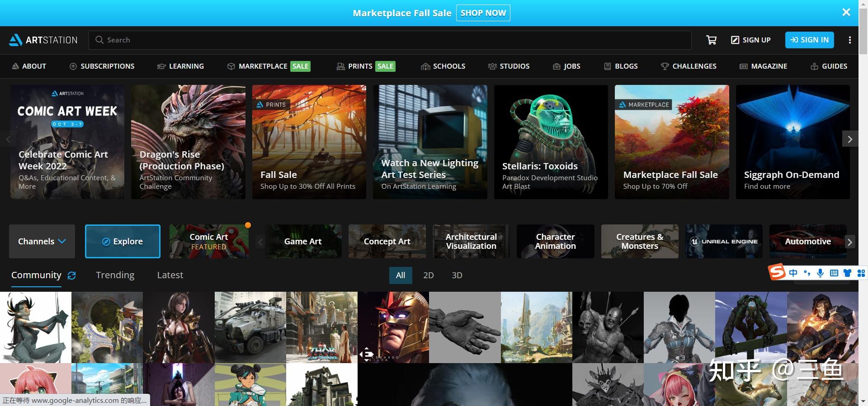Open the Unreal Engine channel
Screen dimensions: 868x406
724,241
